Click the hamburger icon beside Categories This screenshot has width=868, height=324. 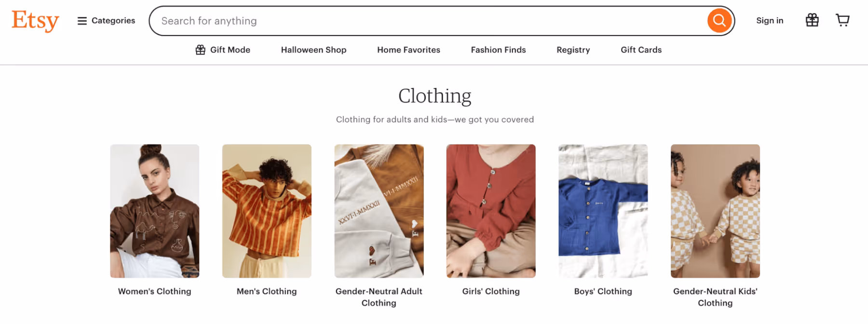click(x=82, y=21)
